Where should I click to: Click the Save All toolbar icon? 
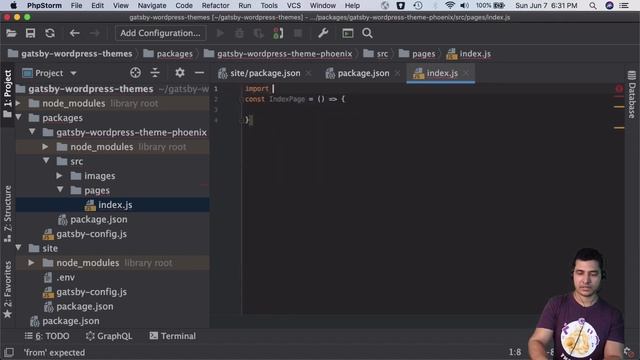pyautogui.click(x=30, y=33)
